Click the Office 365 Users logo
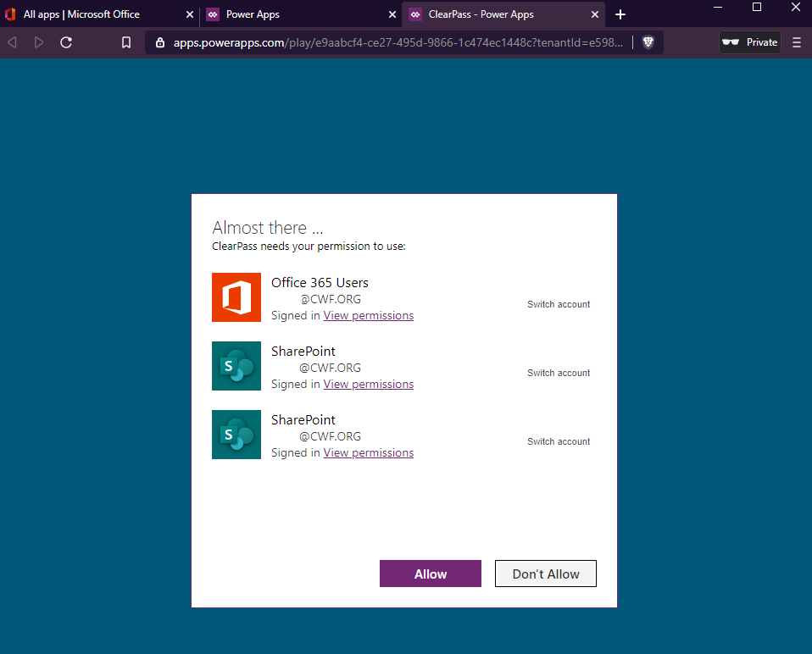812x654 pixels. (236, 297)
